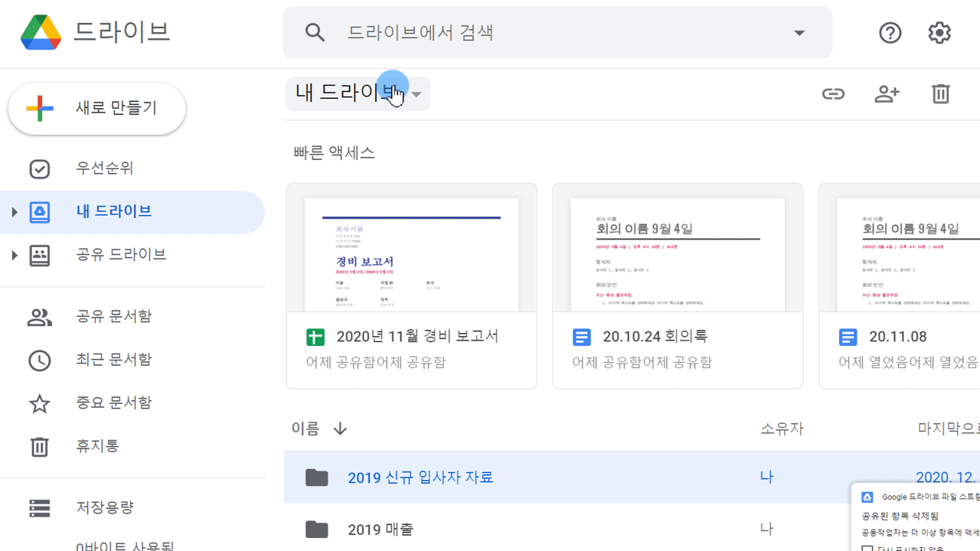Image resolution: width=980 pixels, height=551 pixels.
Task: Click owner 나 of 2019 신규 입사자 자료 row
Action: click(766, 477)
